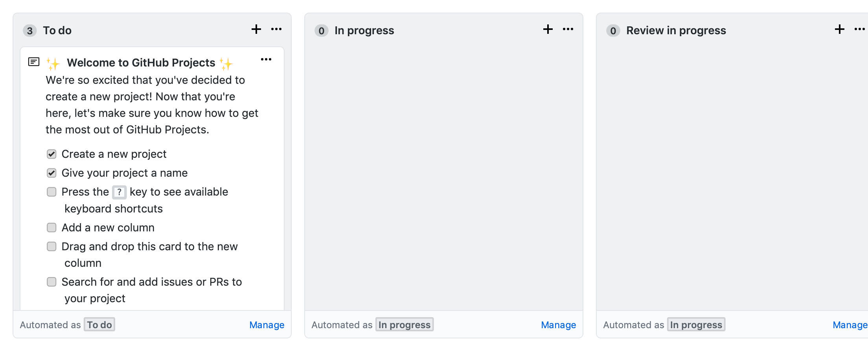The image size is (868, 351).
Task: Click Manage link under To do column
Action: click(x=267, y=325)
